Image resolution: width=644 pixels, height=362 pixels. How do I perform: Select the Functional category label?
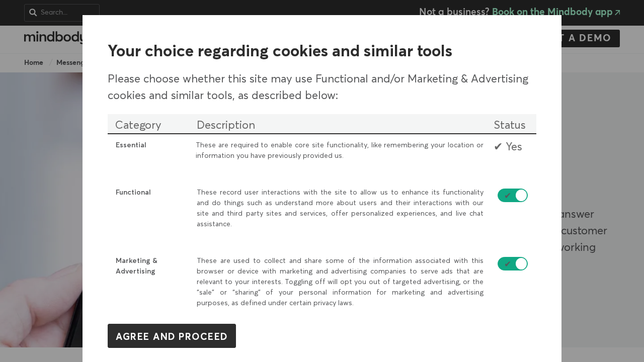133,193
